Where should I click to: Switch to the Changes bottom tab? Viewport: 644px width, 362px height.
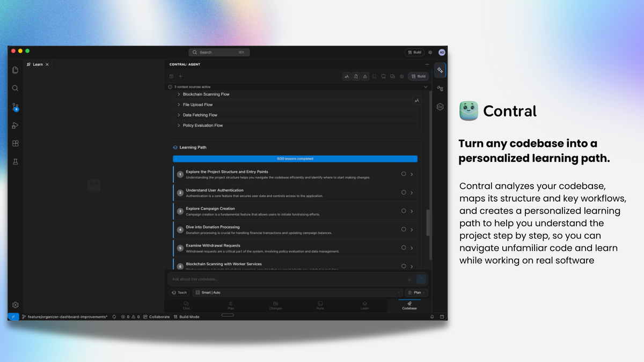point(275,306)
